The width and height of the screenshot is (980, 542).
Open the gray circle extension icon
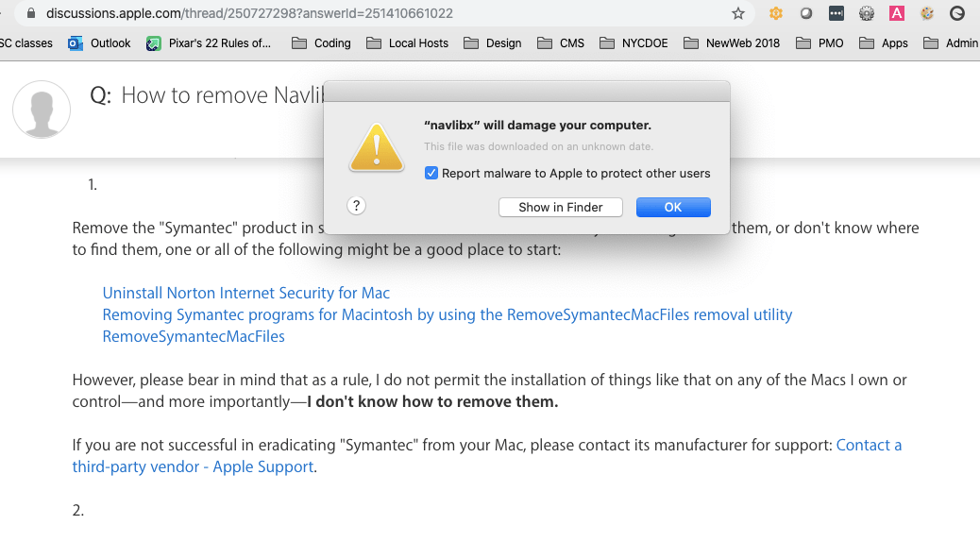tap(806, 13)
